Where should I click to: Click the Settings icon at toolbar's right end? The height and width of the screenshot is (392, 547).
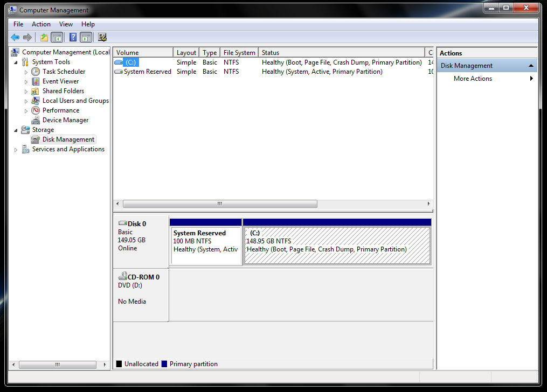coord(102,38)
